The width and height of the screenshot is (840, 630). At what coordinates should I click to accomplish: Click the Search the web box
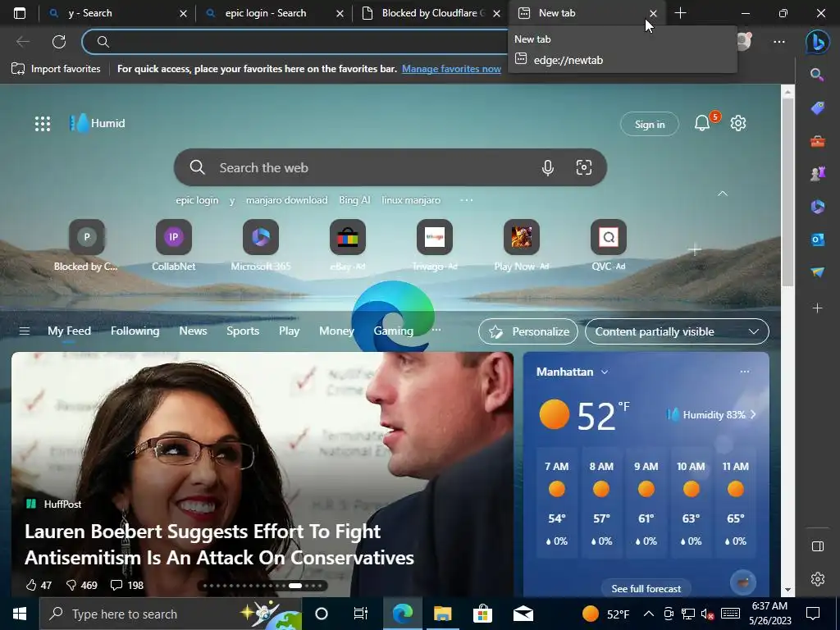point(390,167)
